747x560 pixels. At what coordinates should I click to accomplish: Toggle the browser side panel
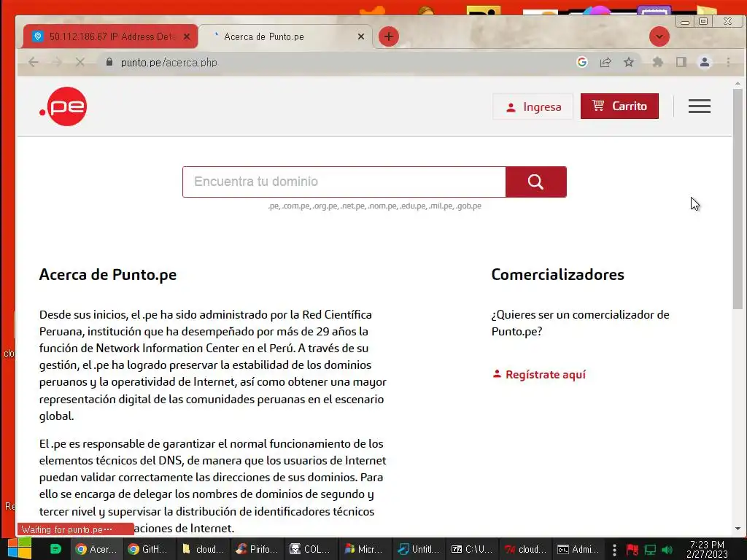(681, 63)
